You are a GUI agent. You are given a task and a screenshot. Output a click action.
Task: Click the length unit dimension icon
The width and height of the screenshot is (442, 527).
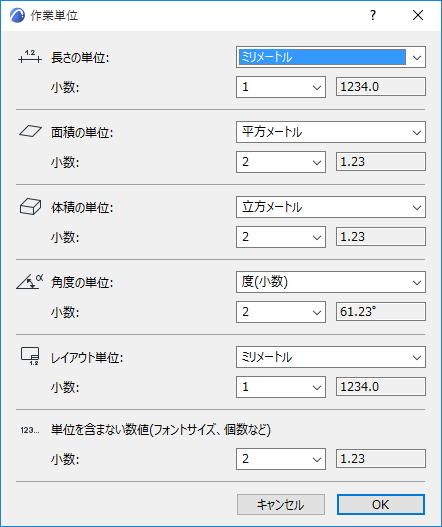click(30, 57)
